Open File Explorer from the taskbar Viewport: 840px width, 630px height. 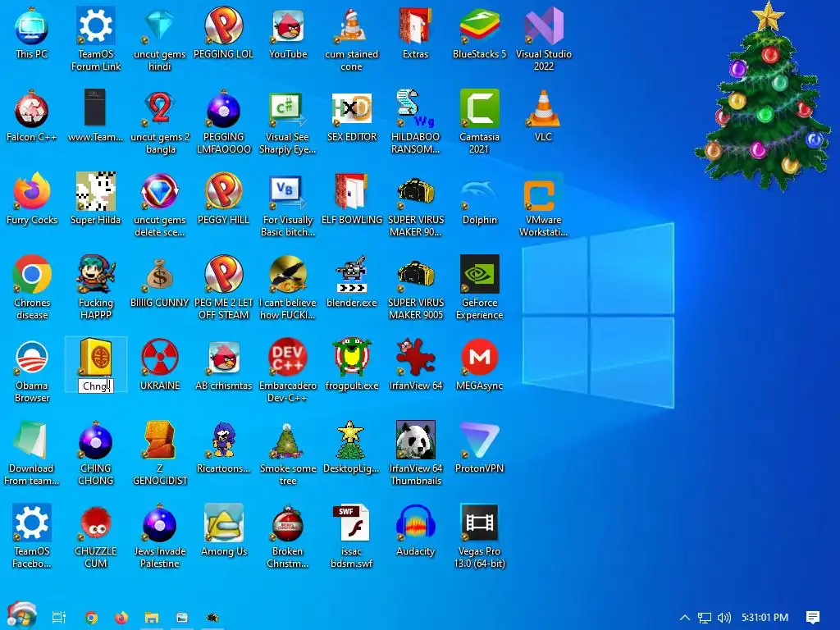click(x=152, y=617)
